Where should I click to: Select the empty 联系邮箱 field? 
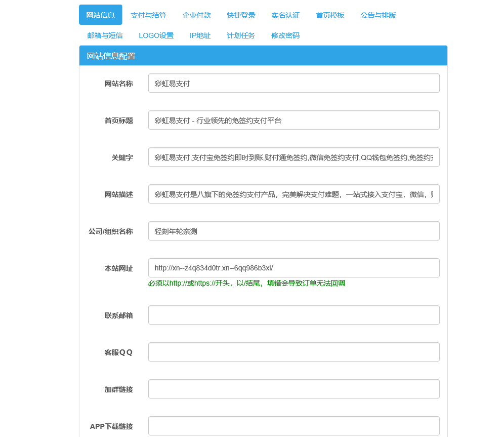point(293,314)
